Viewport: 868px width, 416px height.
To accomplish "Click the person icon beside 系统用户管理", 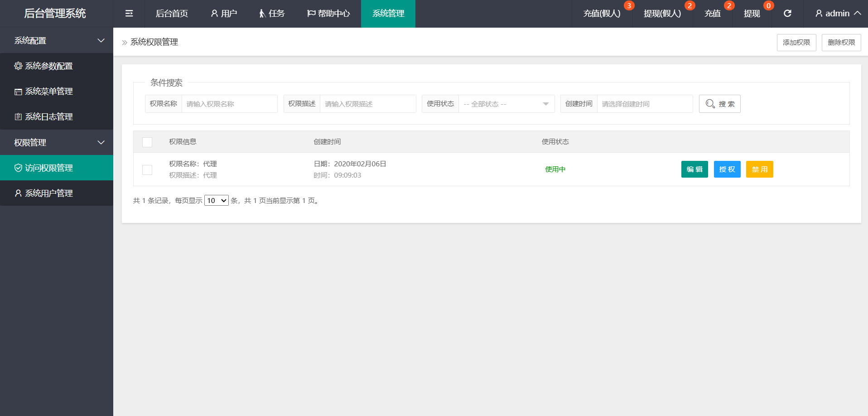I will click(18, 193).
